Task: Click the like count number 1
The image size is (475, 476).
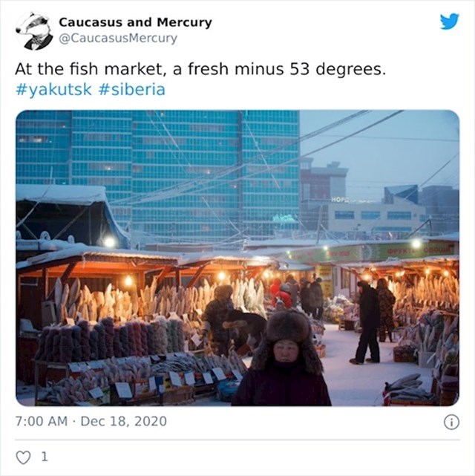Action: (x=45, y=457)
